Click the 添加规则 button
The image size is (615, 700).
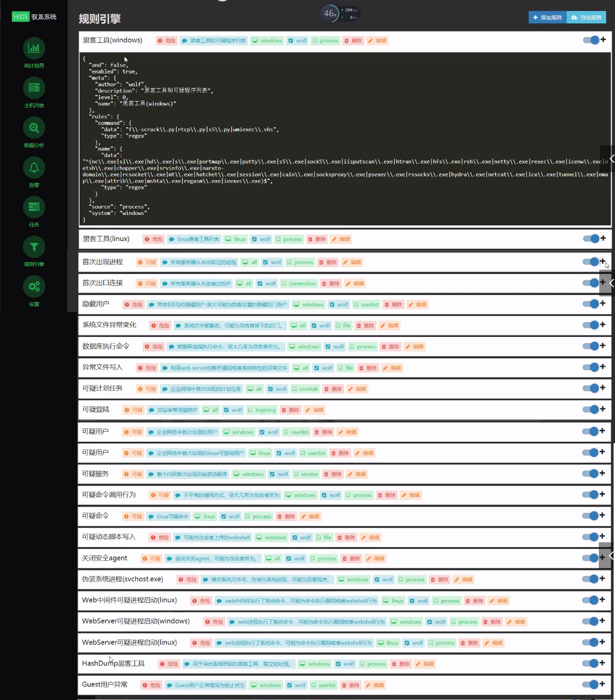tap(547, 17)
